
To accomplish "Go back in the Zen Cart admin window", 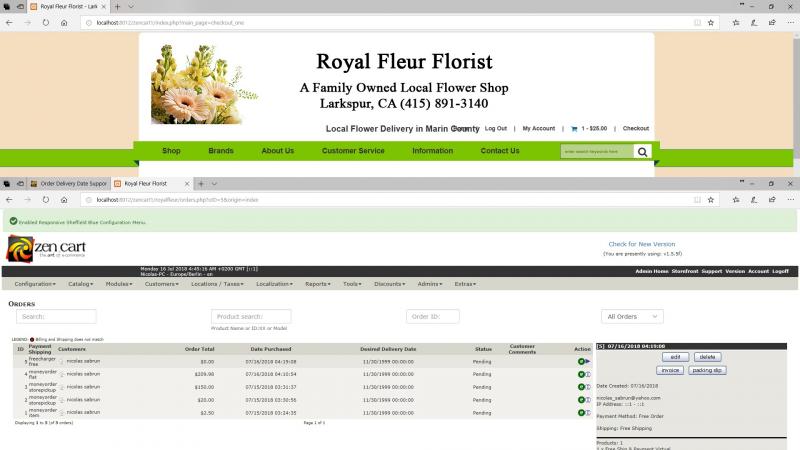I will [x=9, y=199].
